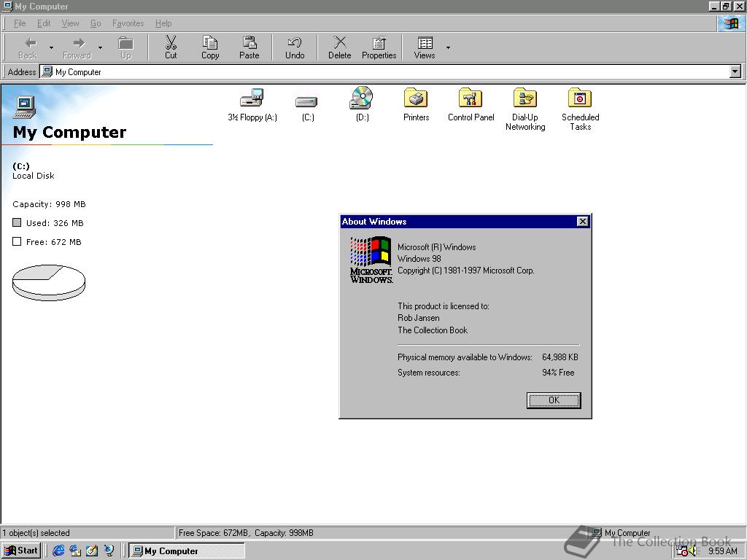Select the Printers folder
Image resolution: width=747 pixels, height=560 pixels.
tap(417, 104)
